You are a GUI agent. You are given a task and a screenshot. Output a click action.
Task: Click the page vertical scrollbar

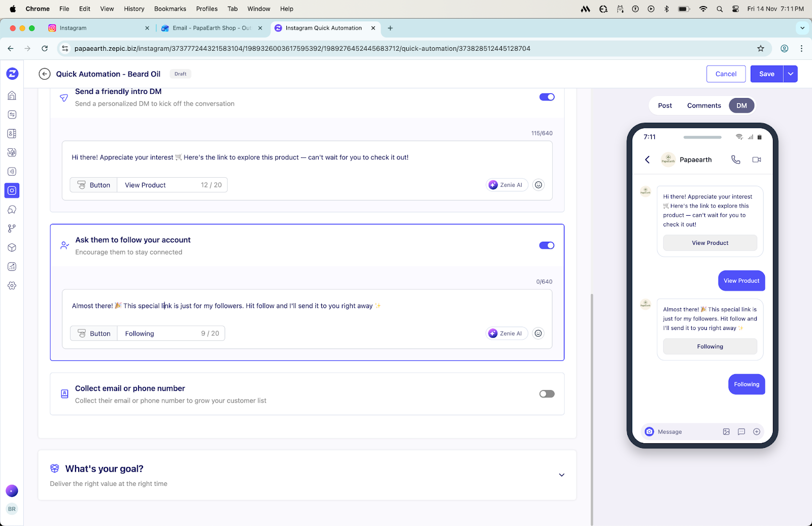click(x=592, y=406)
